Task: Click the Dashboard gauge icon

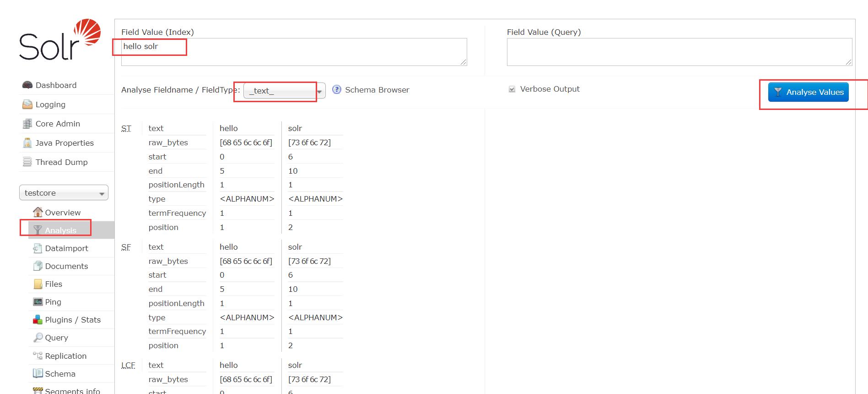Action: (27, 85)
